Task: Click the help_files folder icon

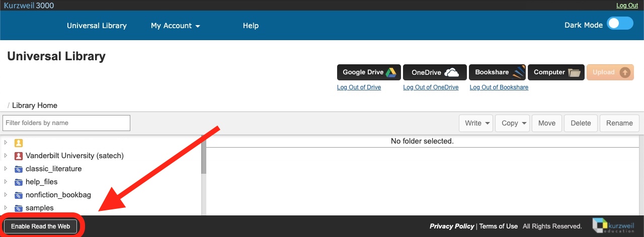Action: pos(19,182)
